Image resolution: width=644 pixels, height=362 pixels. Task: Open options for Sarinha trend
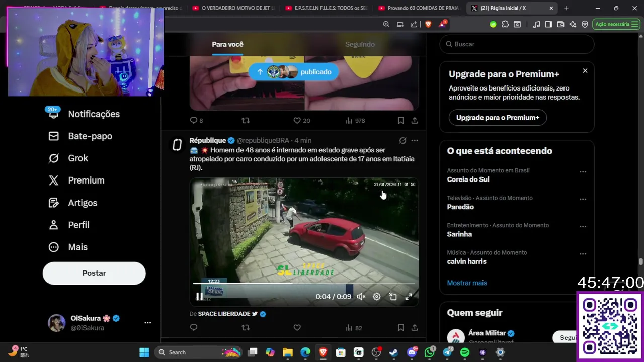pos(583,226)
